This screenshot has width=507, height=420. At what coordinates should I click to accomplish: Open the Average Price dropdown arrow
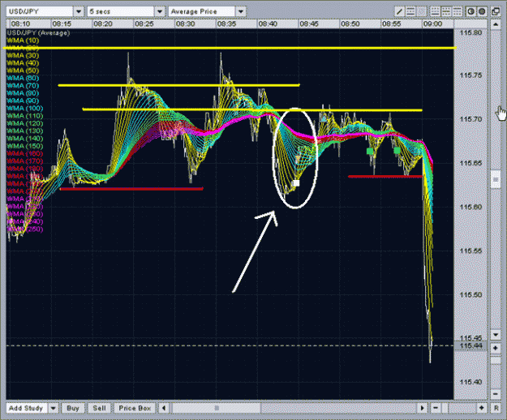(241, 11)
